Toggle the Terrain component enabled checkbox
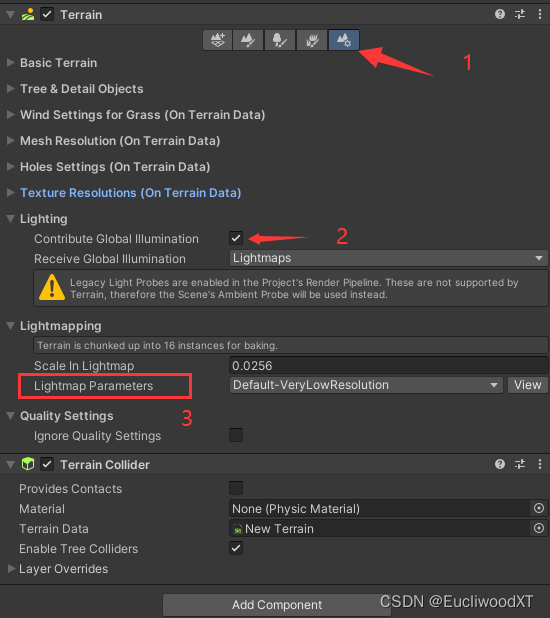This screenshot has height=618, width=550. [47, 15]
